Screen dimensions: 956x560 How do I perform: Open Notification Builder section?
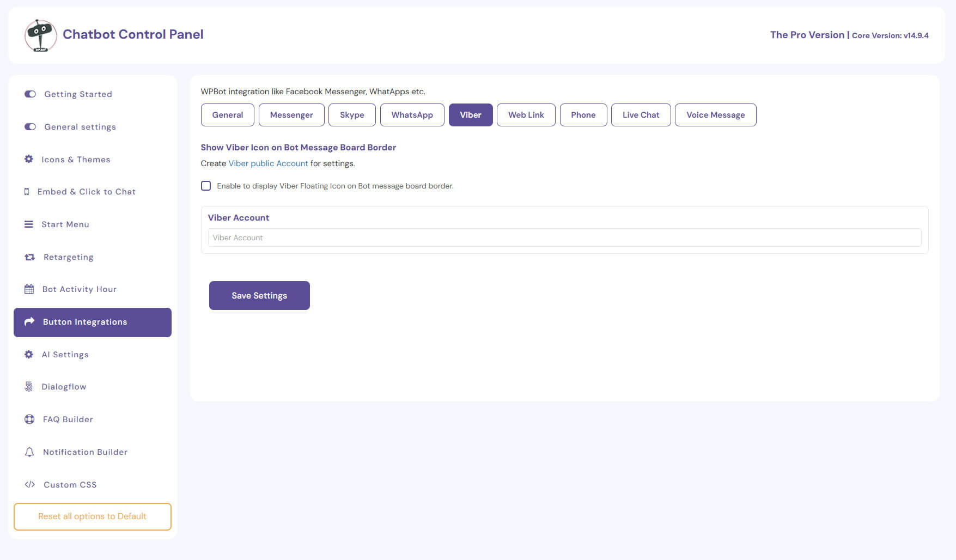coord(93,452)
